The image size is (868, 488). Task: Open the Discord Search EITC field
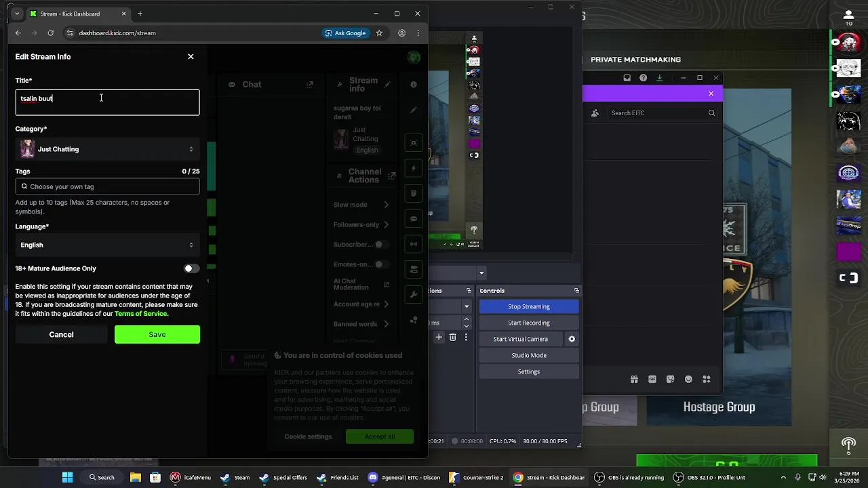coord(663,113)
